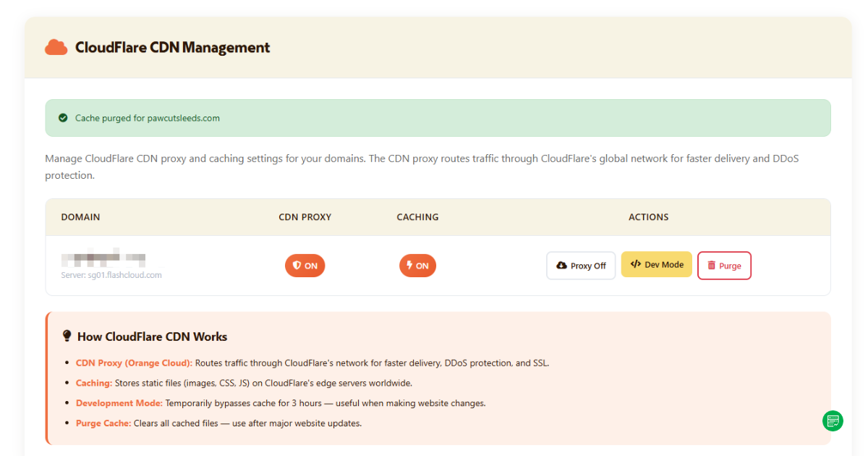Click the lightbulb icon beside How CloudFlare CDN Works
868x456 pixels.
[67, 337]
